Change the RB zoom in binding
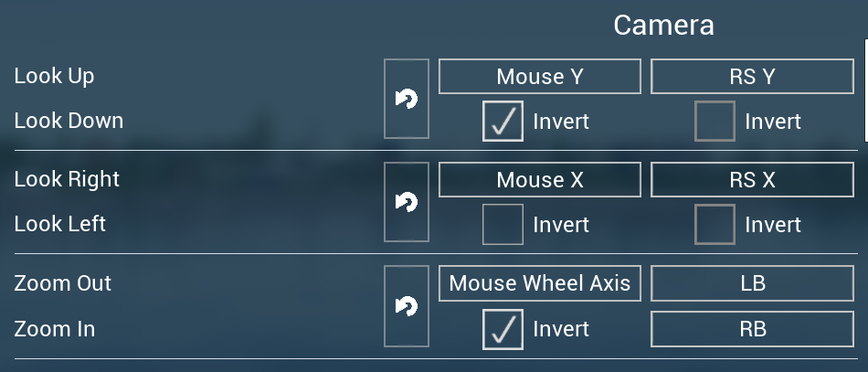The width and height of the screenshot is (868, 372). click(x=751, y=329)
